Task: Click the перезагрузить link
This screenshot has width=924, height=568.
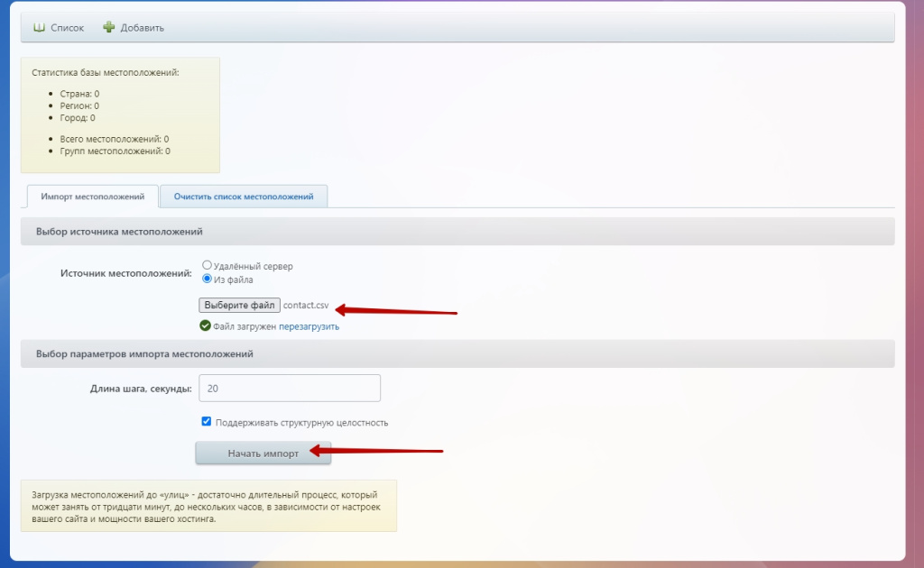Action: [309, 326]
